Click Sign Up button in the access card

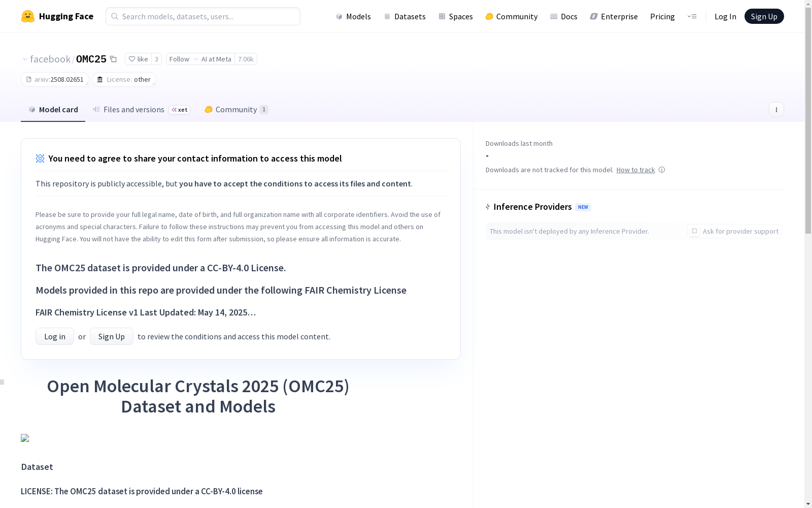tap(112, 336)
